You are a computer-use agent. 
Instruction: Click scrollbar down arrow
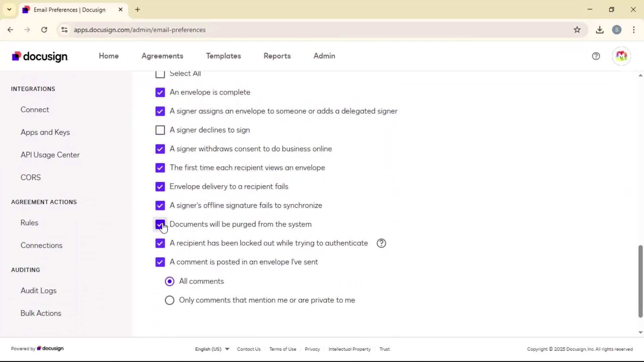640,333
